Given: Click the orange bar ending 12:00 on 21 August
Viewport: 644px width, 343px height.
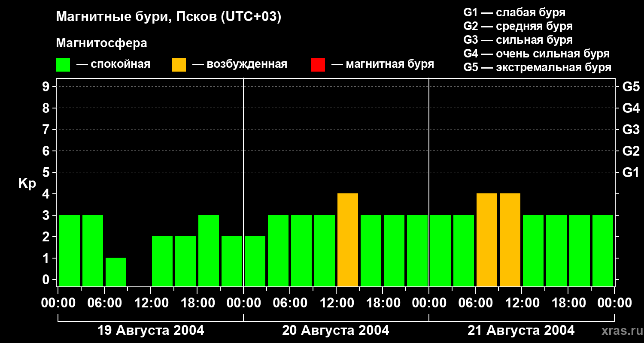Looking at the screenshot, I should coord(510,240).
